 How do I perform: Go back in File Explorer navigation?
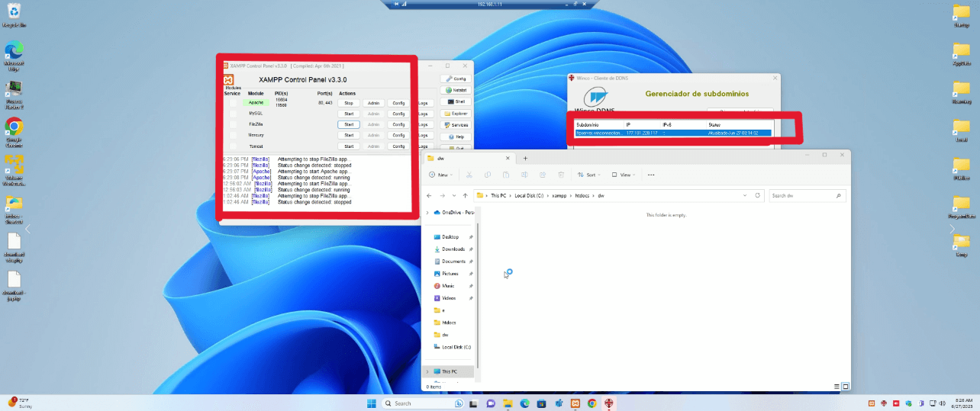(430, 196)
